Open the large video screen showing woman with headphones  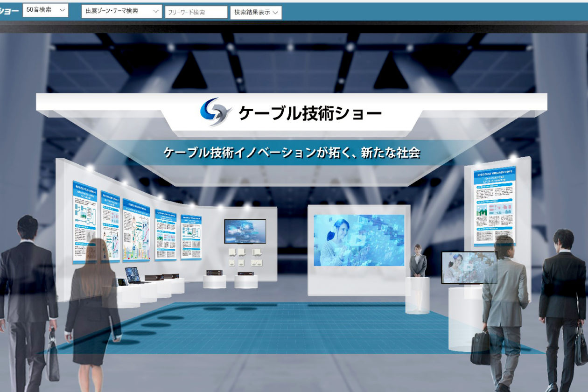[359, 240]
